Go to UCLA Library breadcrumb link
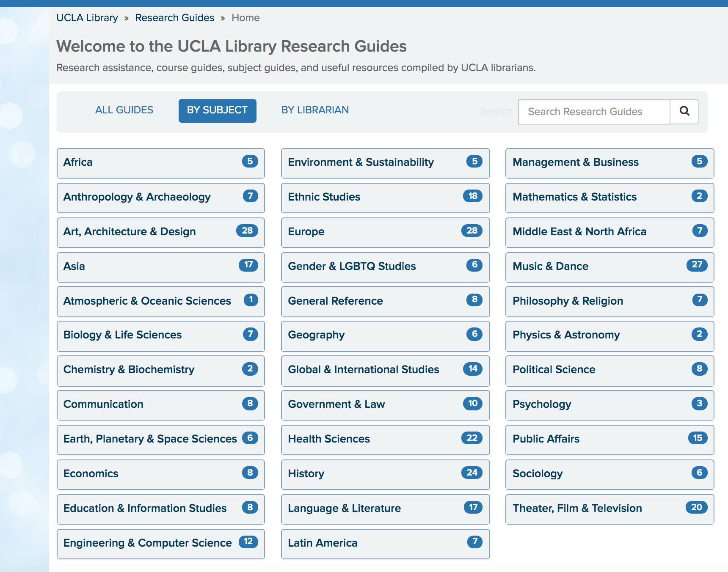 click(87, 18)
